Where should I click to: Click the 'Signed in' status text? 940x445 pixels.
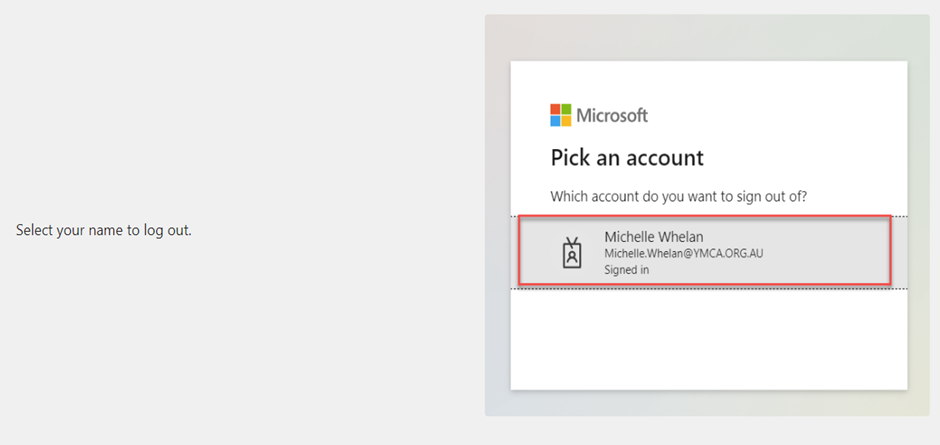click(x=626, y=270)
